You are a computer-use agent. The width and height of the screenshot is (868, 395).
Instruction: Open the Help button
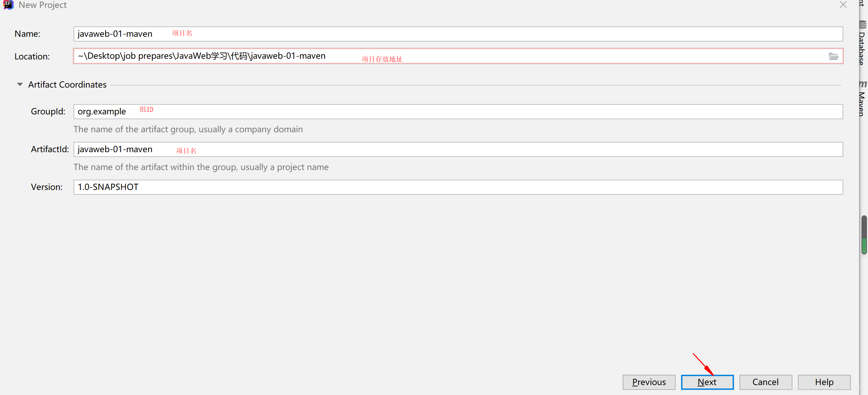(824, 382)
